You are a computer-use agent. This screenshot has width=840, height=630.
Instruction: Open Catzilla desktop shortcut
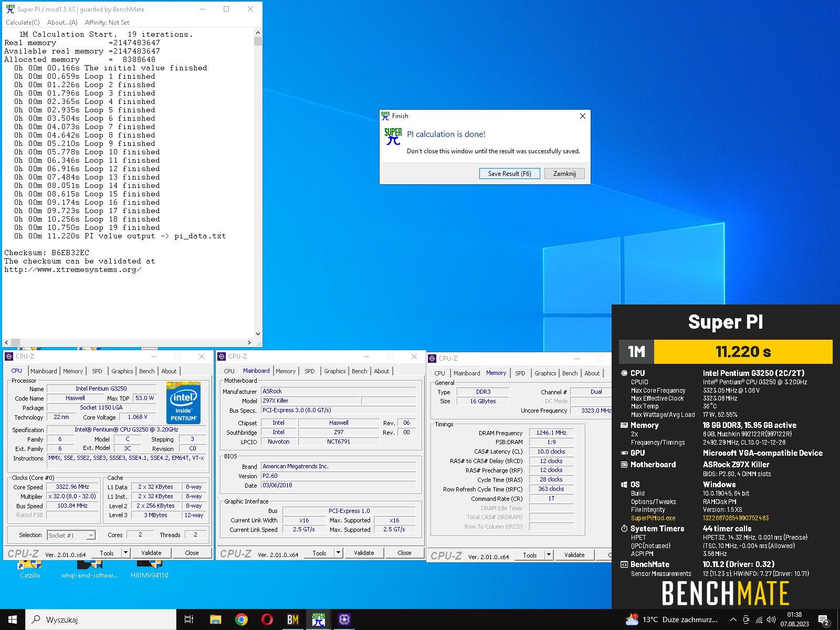pyautogui.click(x=30, y=569)
